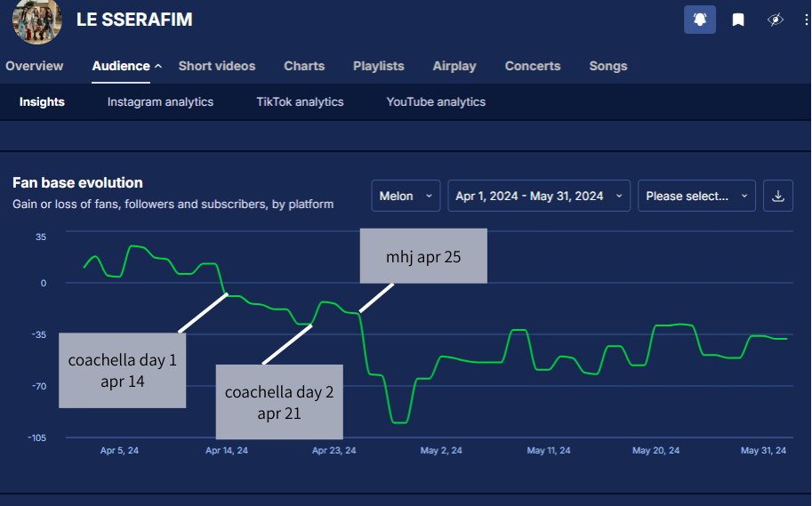This screenshot has width=812, height=506.
Task: Open TikTok analytics sub-tab
Action: 300,101
